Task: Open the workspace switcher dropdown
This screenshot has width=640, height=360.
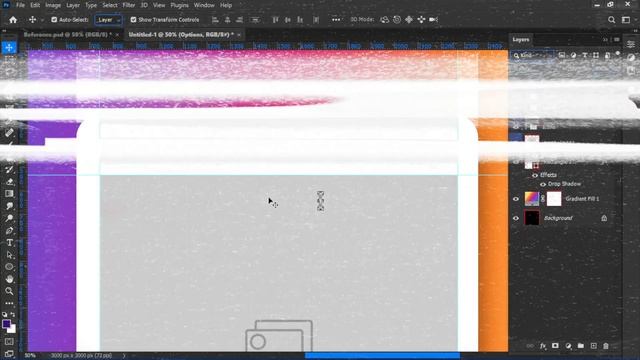Action: click(x=626, y=20)
